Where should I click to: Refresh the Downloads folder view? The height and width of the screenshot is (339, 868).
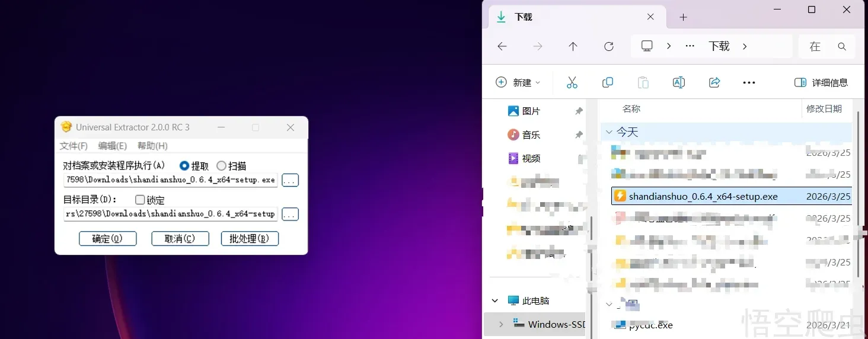pos(608,46)
